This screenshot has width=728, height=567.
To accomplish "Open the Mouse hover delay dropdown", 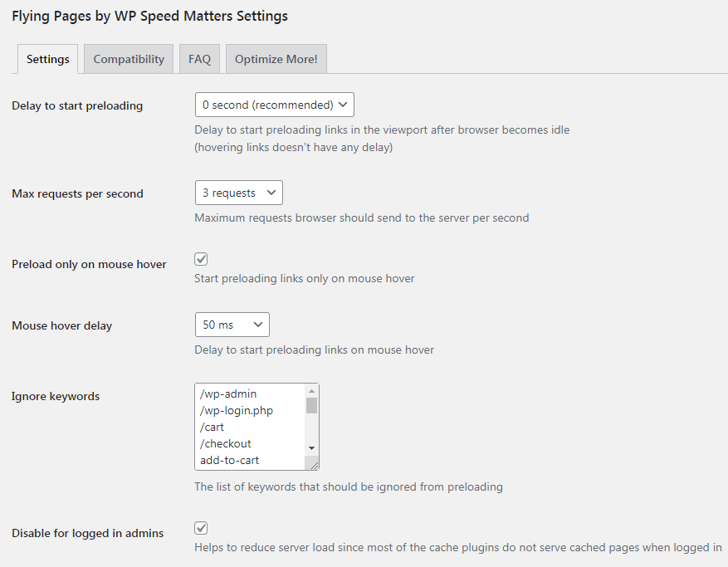I will tap(232, 325).
